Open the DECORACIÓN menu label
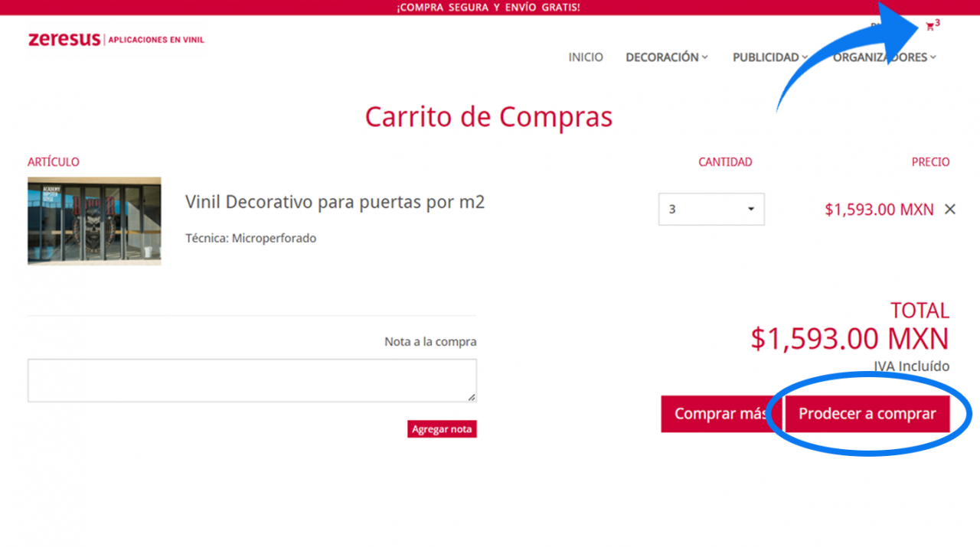This screenshot has width=980, height=547. 661,57
